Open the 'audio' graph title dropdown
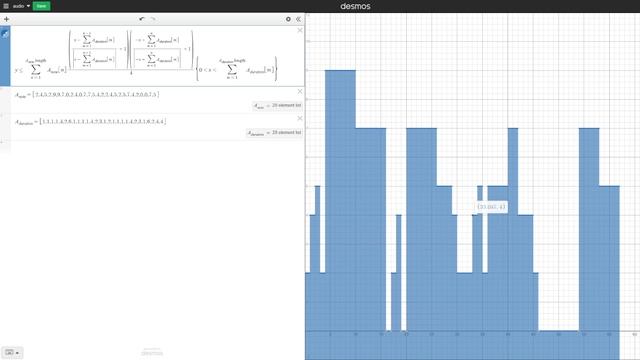The width and height of the screenshot is (640, 360). pyautogui.click(x=21, y=6)
